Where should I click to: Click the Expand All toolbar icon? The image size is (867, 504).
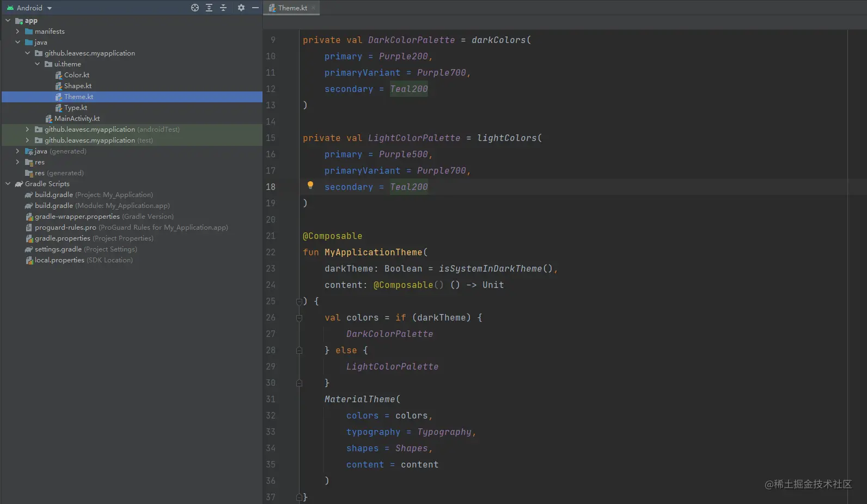tap(209, 8)
